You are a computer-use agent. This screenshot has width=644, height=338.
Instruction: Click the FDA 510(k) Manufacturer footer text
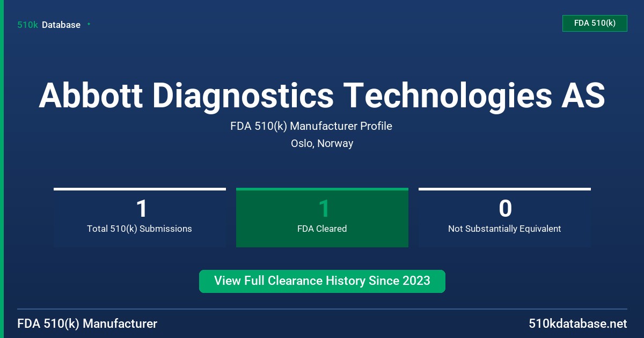(x=87, y=324)
